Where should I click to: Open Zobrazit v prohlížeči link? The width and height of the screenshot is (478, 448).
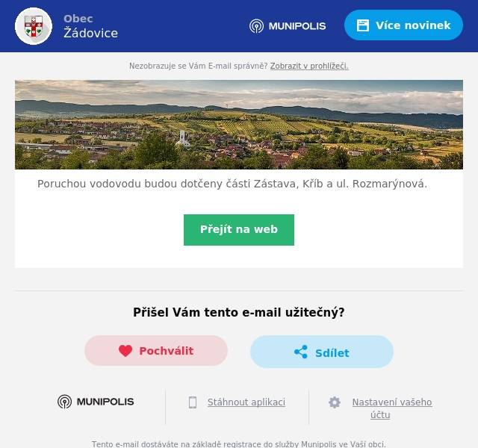(309, 66)
